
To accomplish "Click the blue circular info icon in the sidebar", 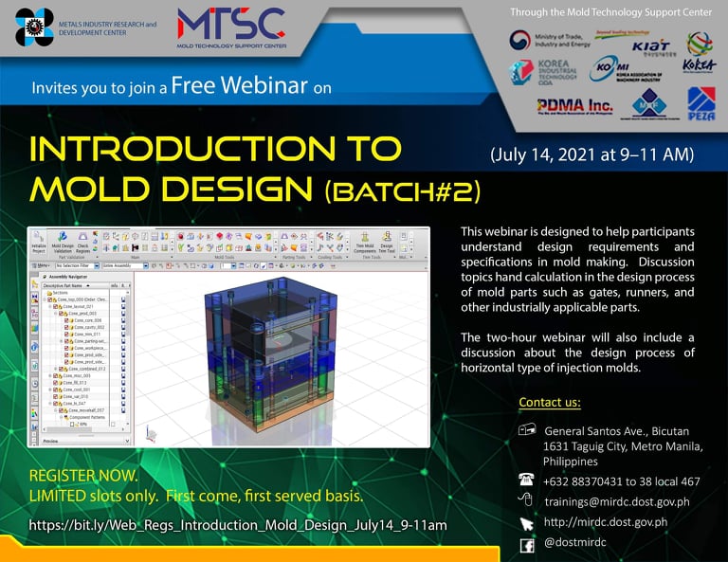I will pyautogui.click(x=34, y=348).
